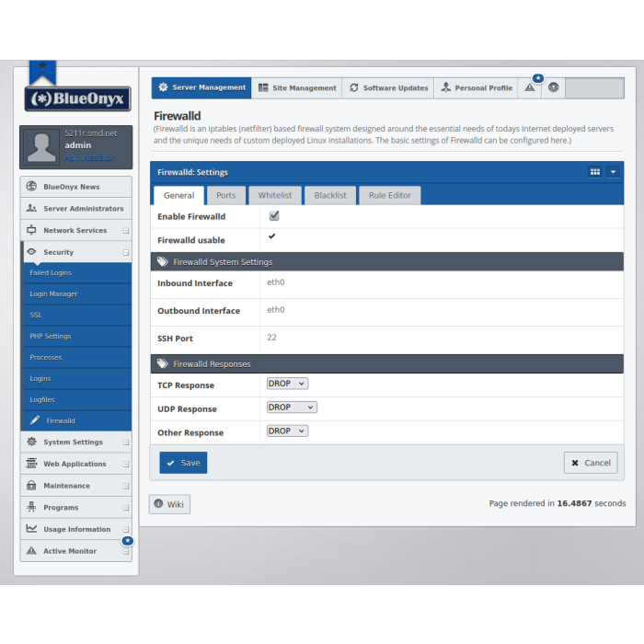Click the Cancel button
This screenshot has height=644, width=644.
click(590, 463)
